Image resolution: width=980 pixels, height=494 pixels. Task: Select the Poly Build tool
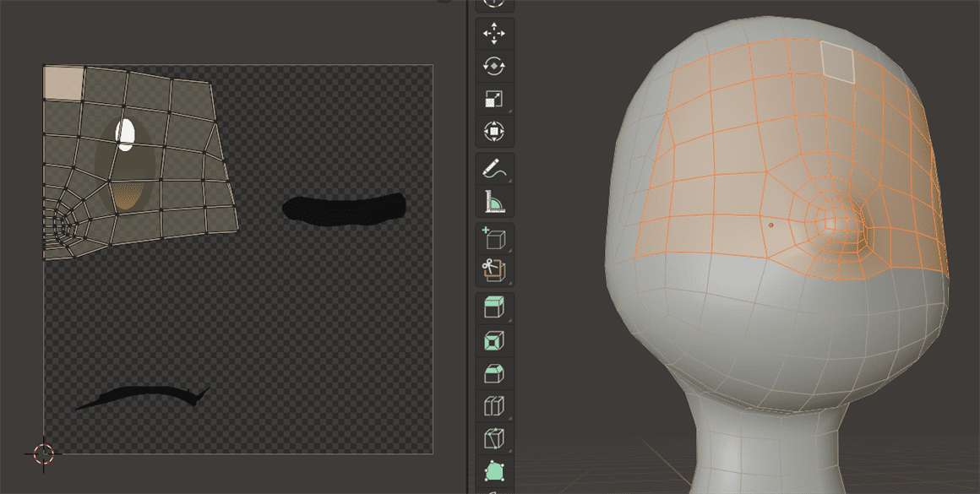(x=494, y=471)
